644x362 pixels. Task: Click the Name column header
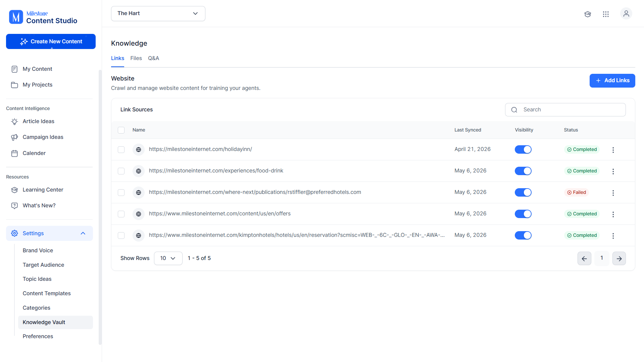[x=139, y=130]
